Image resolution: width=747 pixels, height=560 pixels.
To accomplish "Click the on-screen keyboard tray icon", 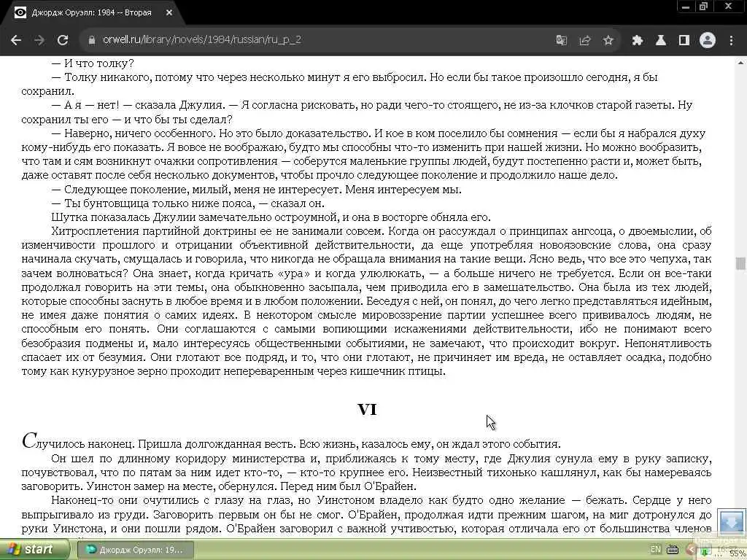I will click(672, 550).
